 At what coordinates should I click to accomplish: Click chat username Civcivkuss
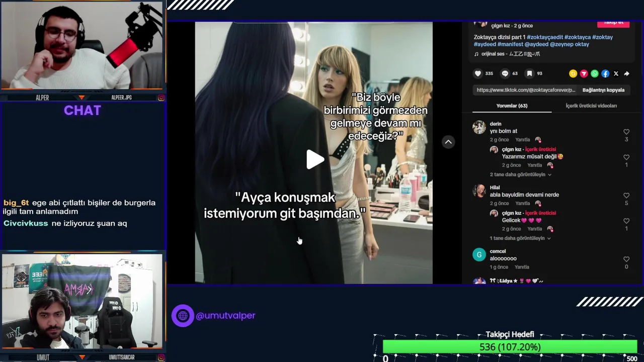(x=26, y=223)
